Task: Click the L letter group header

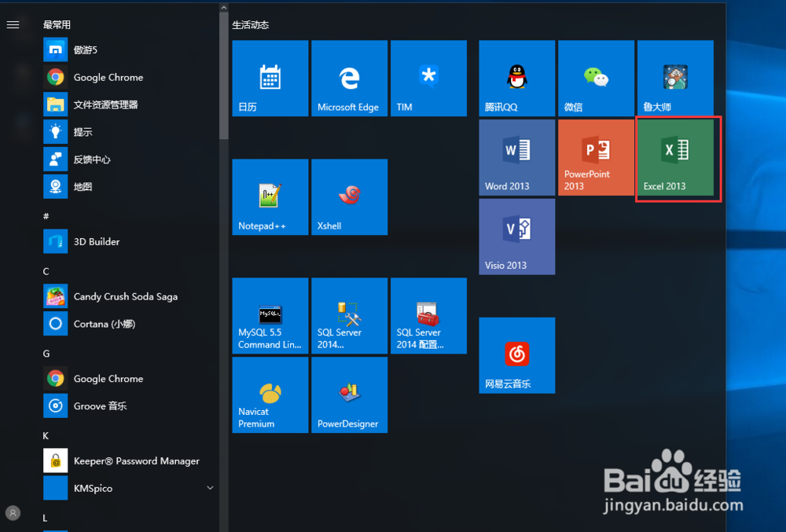Action: tap(45, 518)
